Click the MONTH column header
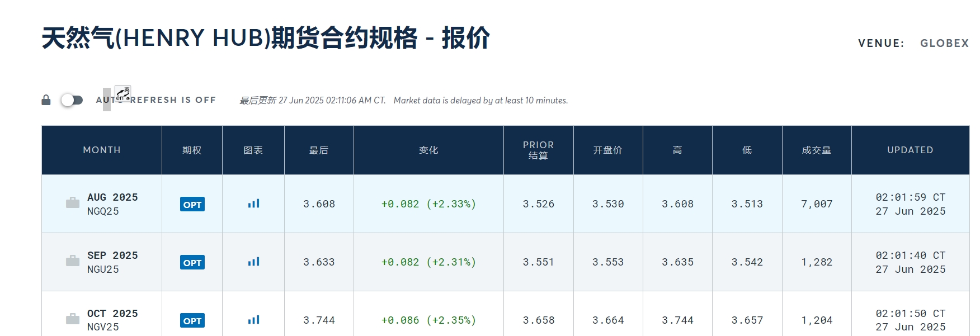 (102, 150)
